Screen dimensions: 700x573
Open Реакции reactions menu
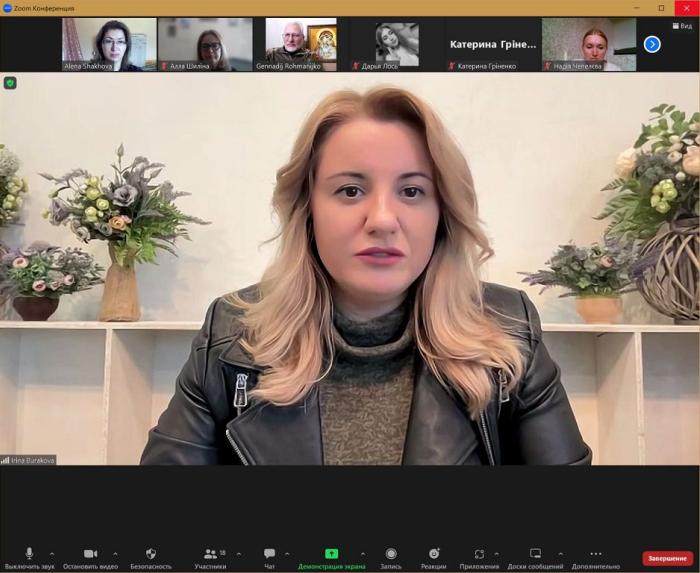[434, 555]
